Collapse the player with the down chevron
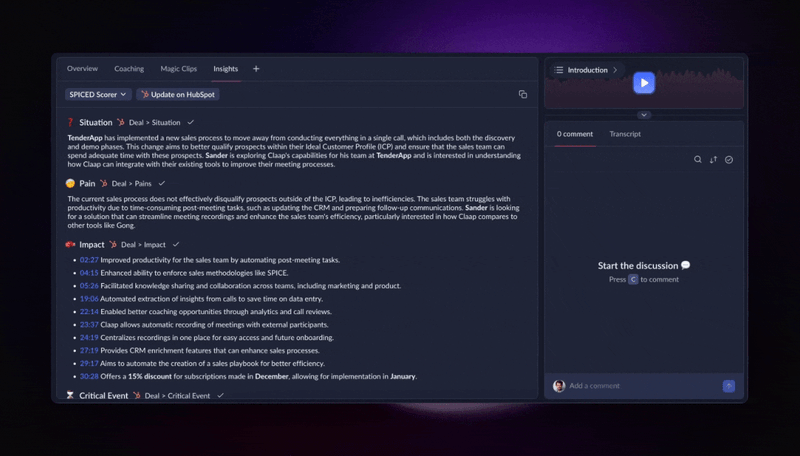Viewport: 800px width, 456px height. point(644,115)
